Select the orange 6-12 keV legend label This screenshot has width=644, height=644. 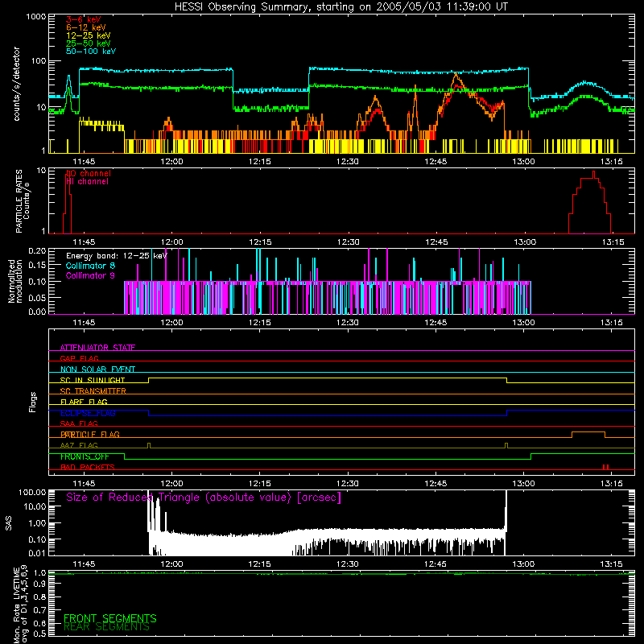click(x=86, y=27)
